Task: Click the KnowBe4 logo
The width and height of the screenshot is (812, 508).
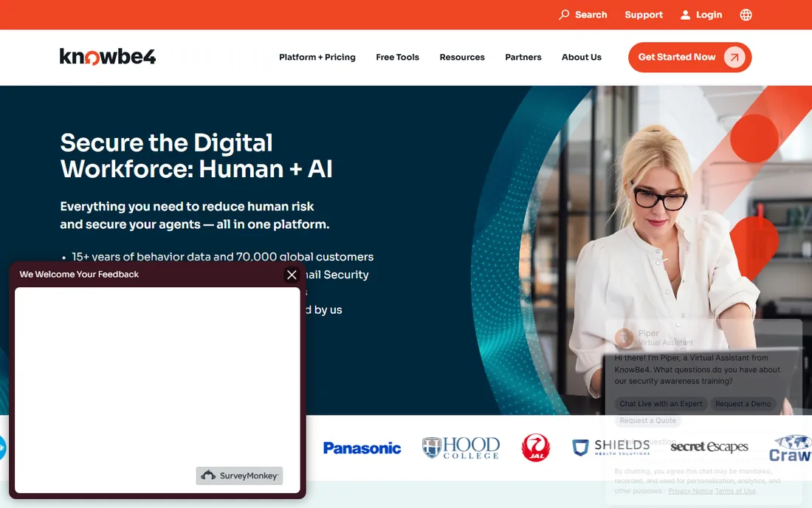Action: coord(108,56)
